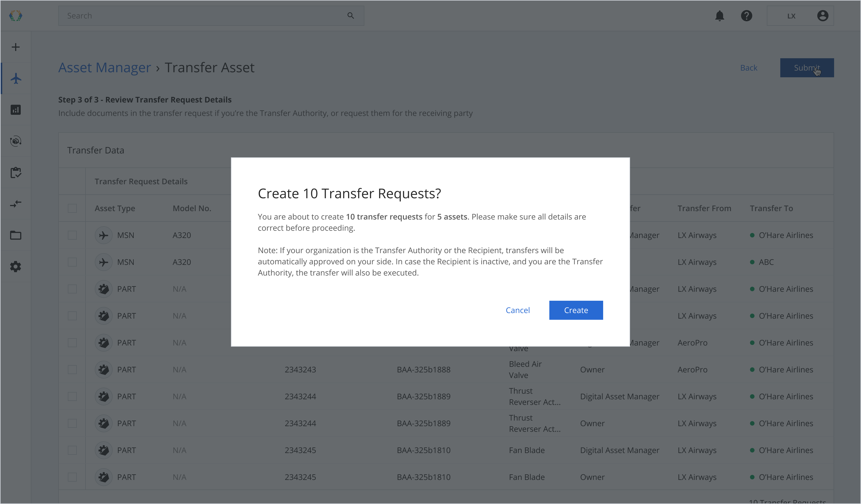This screenshot has width=861, height=504.
Task: Click AeroPro in the Owner row
Action: (692, 370)
